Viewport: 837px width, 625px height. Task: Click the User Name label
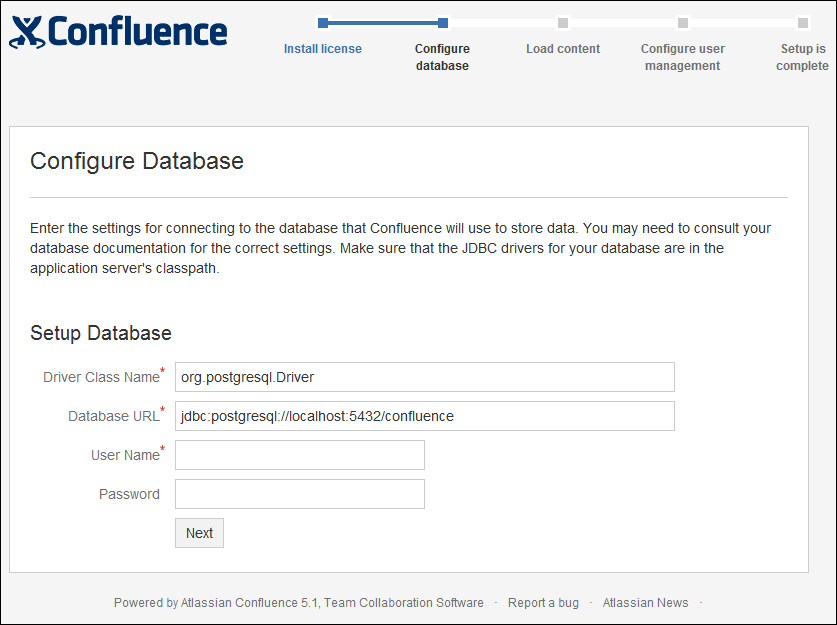125,455
